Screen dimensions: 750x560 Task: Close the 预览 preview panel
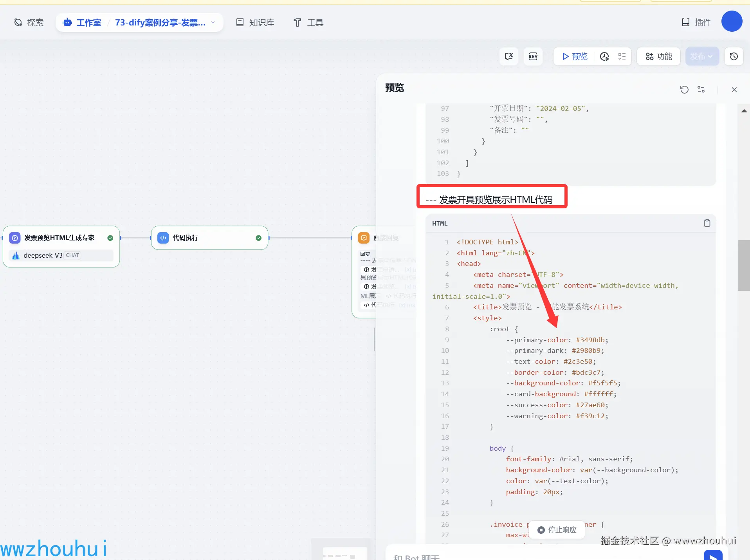[x=734, y=90]
